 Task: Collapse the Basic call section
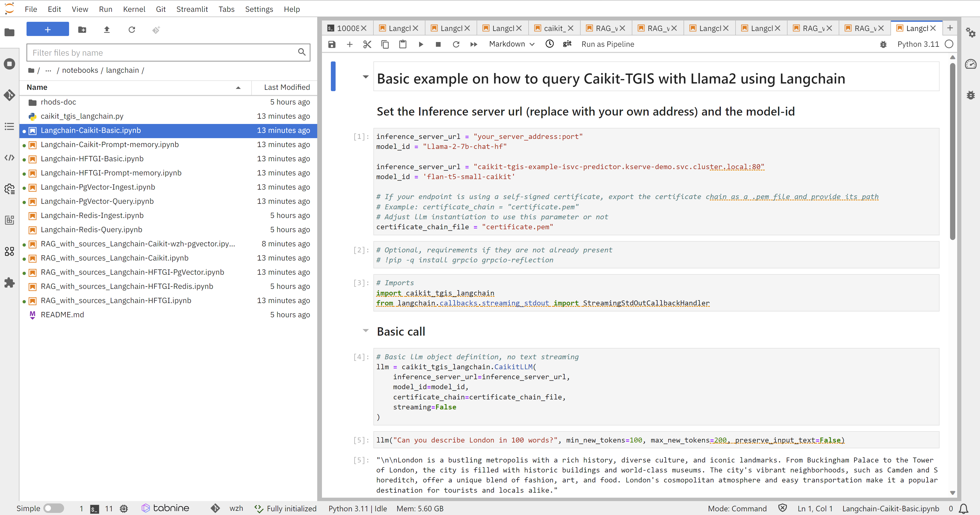366,331
